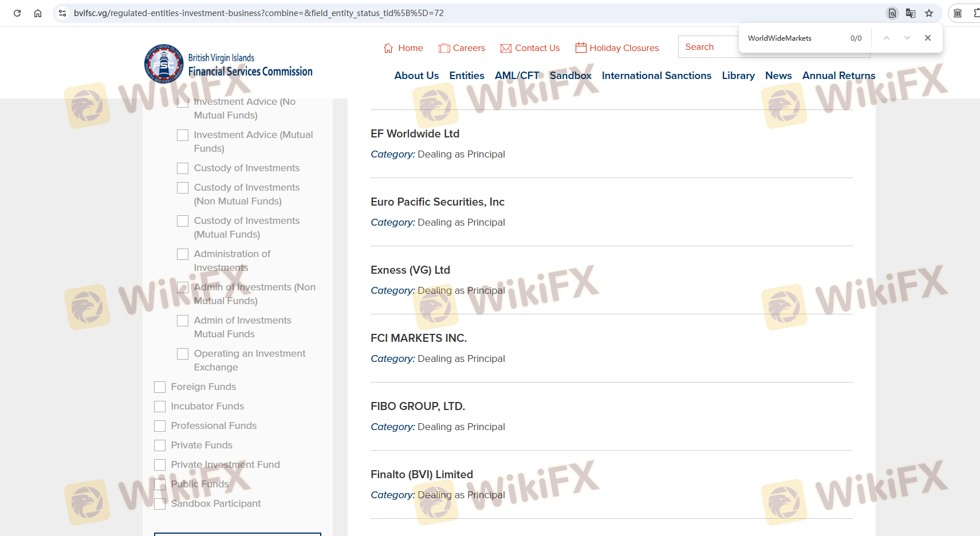Screen dimensions: 980x536
Task: Click the Holiday Closures link
Action: pyautogui.click(x=624, y=48)
